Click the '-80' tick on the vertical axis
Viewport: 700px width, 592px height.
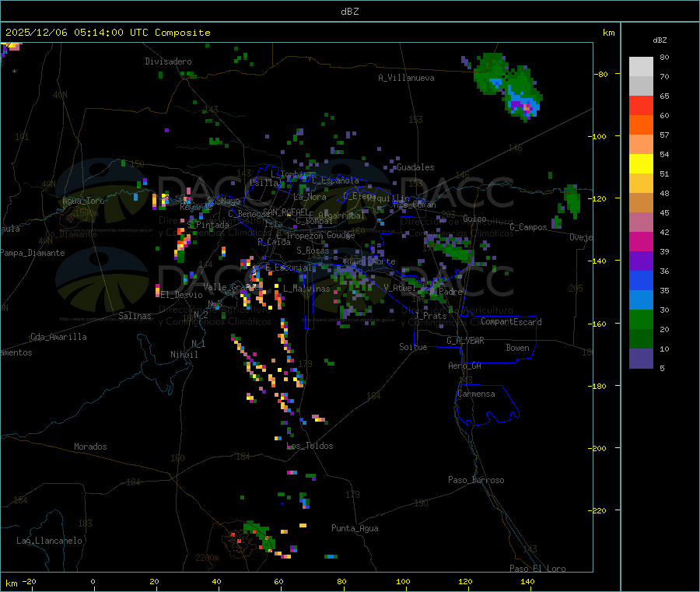(600, 74)
